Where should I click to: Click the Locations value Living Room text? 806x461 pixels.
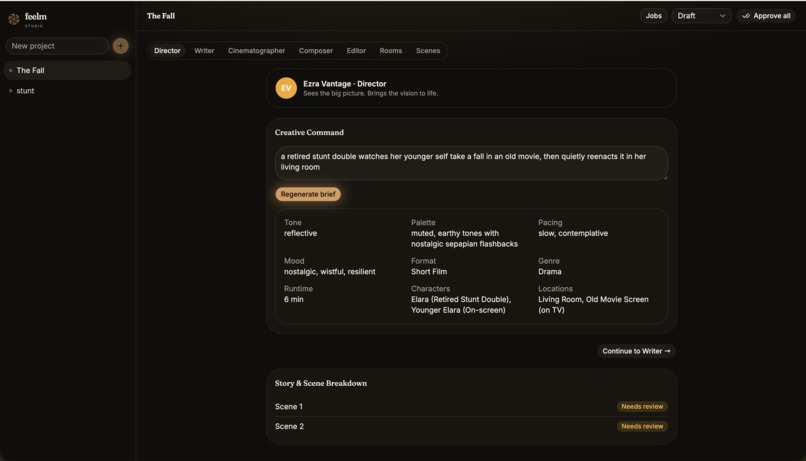593,305
